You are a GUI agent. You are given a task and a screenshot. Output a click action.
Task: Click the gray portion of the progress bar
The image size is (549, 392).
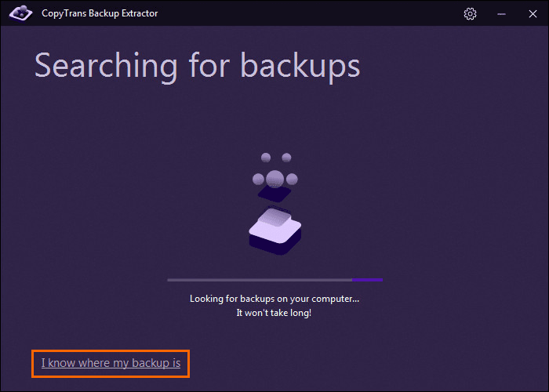[x=259, y=279]
